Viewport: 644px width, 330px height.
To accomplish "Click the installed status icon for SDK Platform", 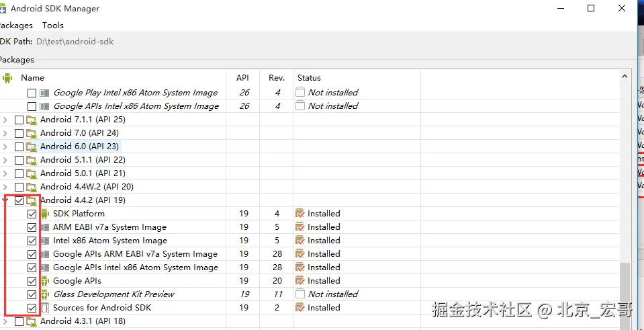I will (x=300, y=214).
